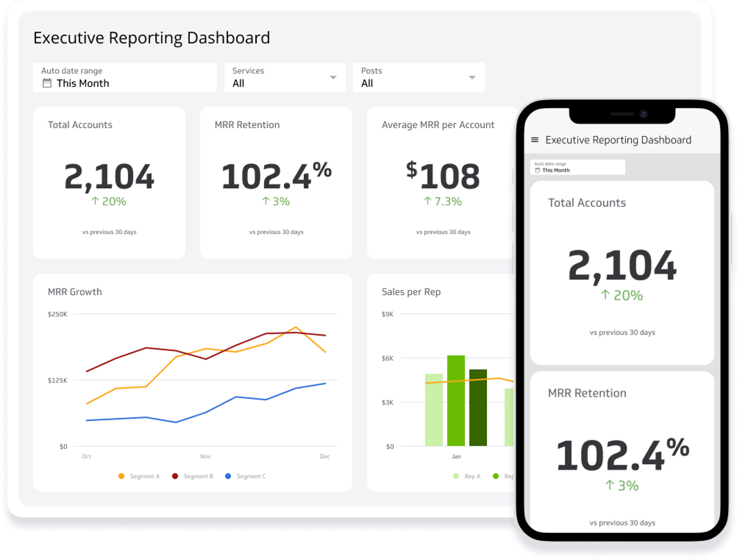Open the Services dropdown arrow
Viewport: 740px width, 560px height.
pyautogui.click(x=333, y=77)
